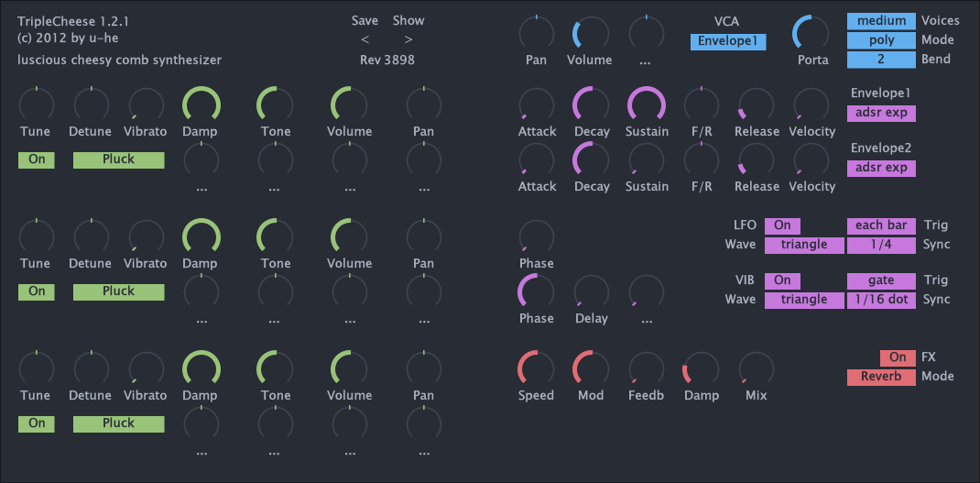Go to previous preset with < arrow
The width and height of the screenshot is (980, 483).
point(365,39)
